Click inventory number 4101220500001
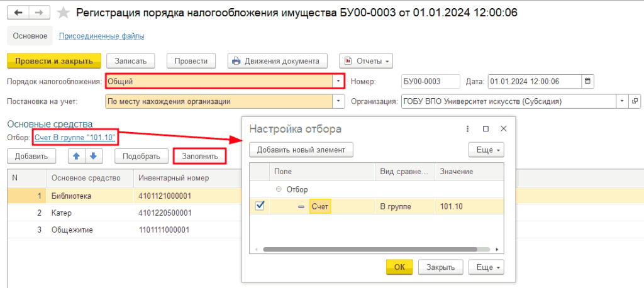 tap(165, 213)
